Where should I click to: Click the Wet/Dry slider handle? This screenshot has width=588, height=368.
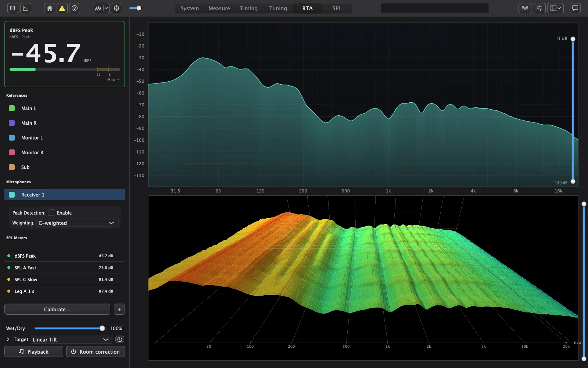point(102,328)
